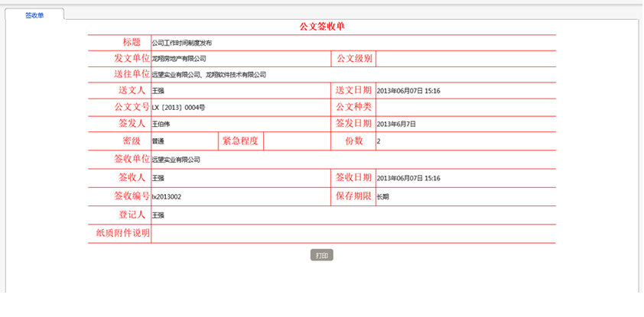This screenshot has height=317, width=644.
Task: Click the 签发日期 label
Action: pos(353,123)
